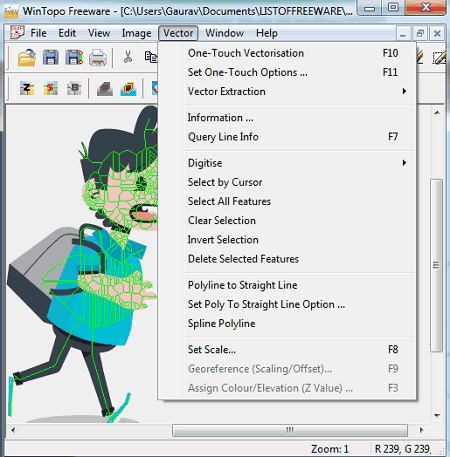Click the pencil icon at toolbar right
450x457 pixels.
click(420, 57)
